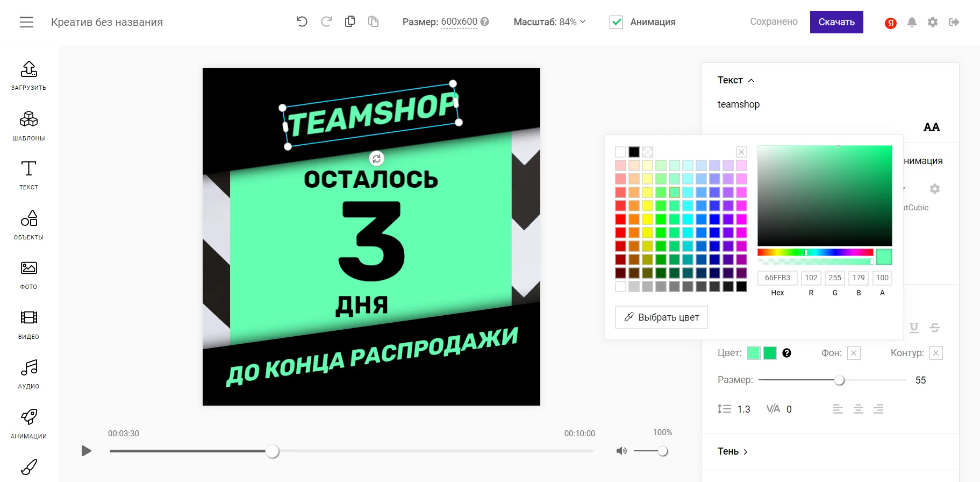Uncheck the Анимация checkbox
This screenshot has height=482, width=980.
pos(616,22)
